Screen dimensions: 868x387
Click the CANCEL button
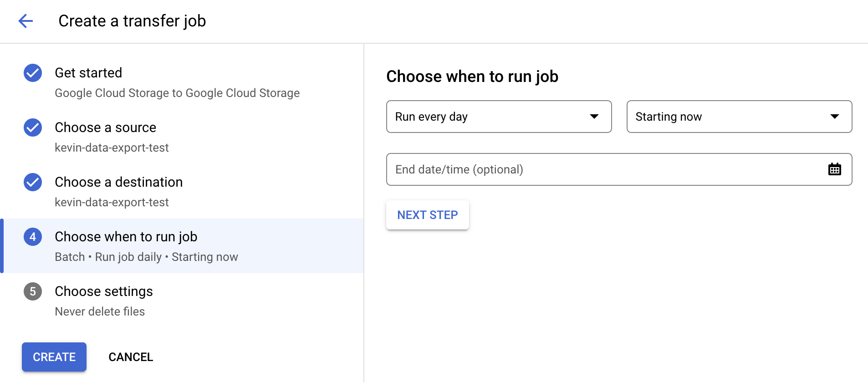pos(131,357)
